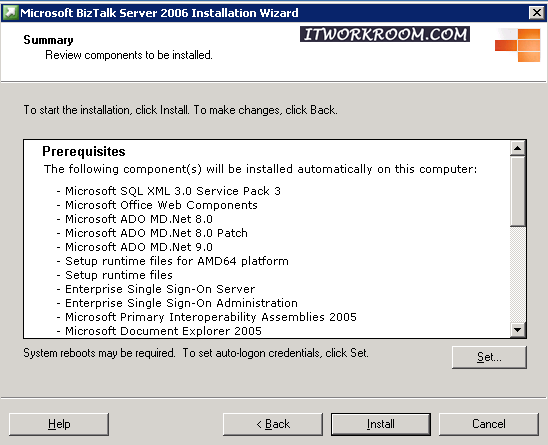This screenshot has height=445, width=548.
Task: Click Microsoft Document Explorer 2005 entry
Action: coord(163,331)
